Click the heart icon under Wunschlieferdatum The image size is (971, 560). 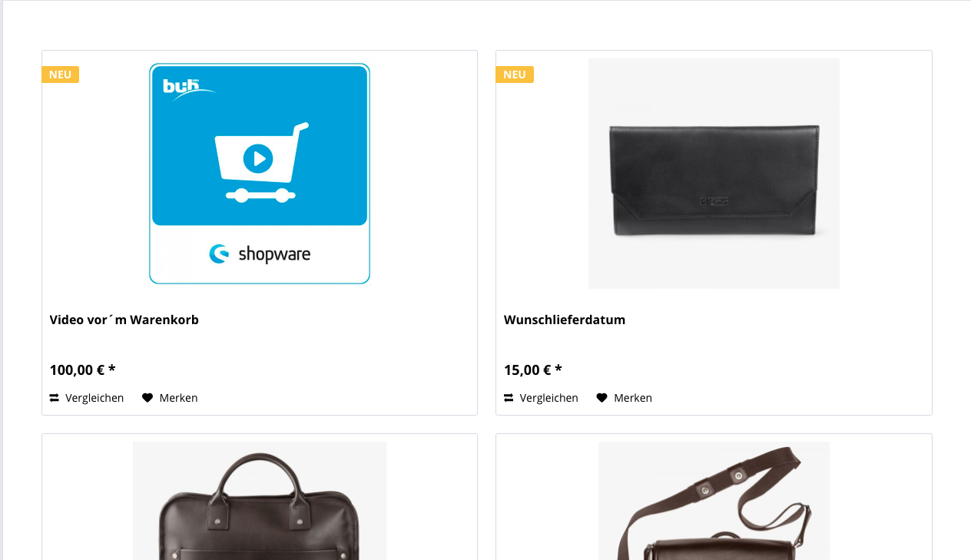coord(601,398)
